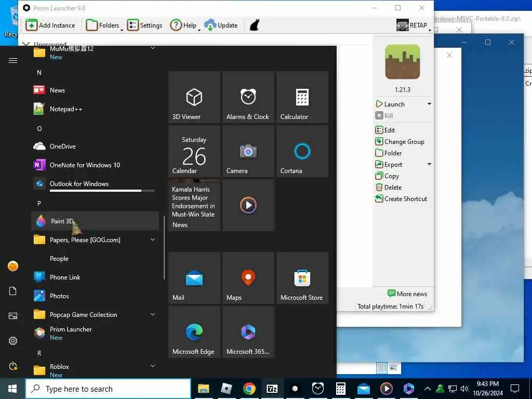
Task: Open Pictures from Start rail
Action: pyautogui.click(x=13, y=316)
